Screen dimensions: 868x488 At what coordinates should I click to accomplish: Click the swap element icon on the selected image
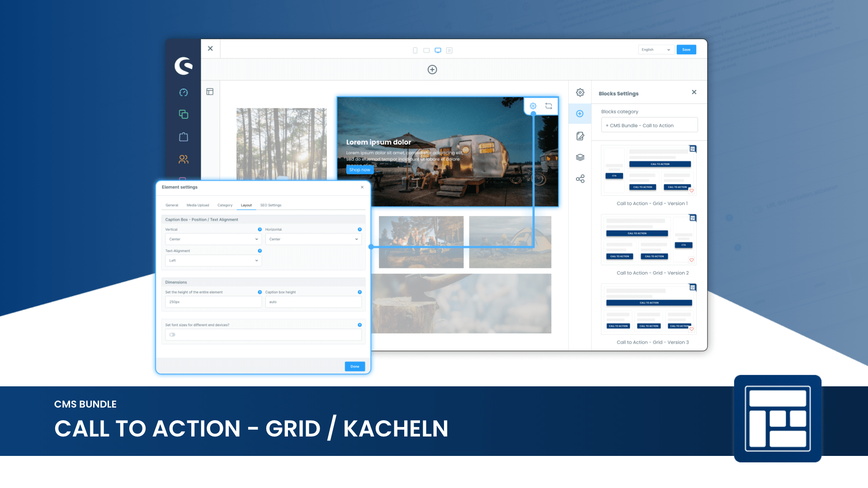548,106
